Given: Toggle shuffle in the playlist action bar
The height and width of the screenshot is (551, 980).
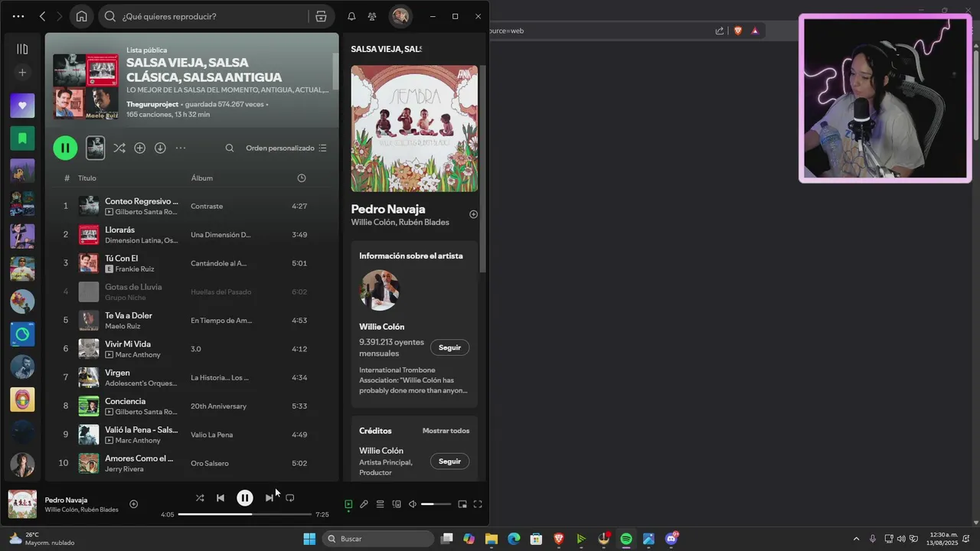Looking at the screenshot, I should (x=119, y=148).
